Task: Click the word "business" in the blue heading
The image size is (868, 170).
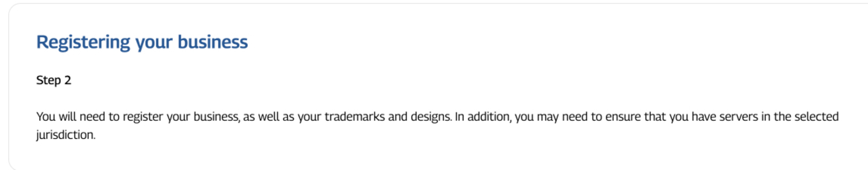Action: tap(213, 42)
